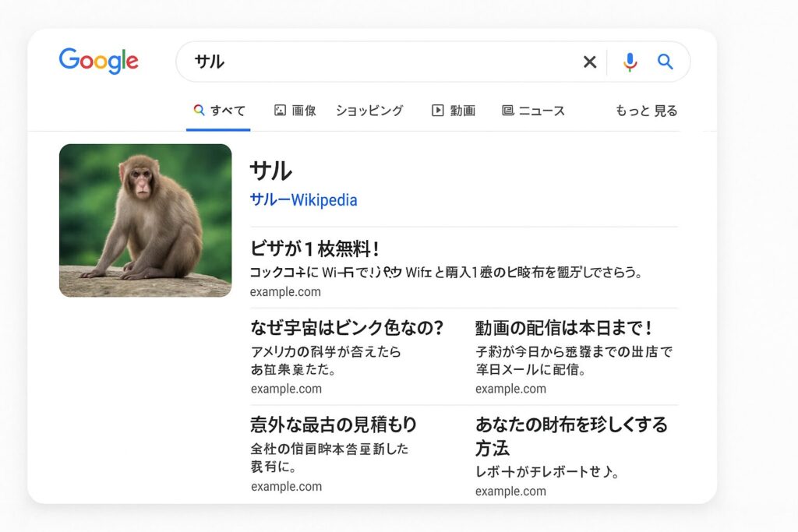Click the blue magnifying glass search icon

pos(665,62)
